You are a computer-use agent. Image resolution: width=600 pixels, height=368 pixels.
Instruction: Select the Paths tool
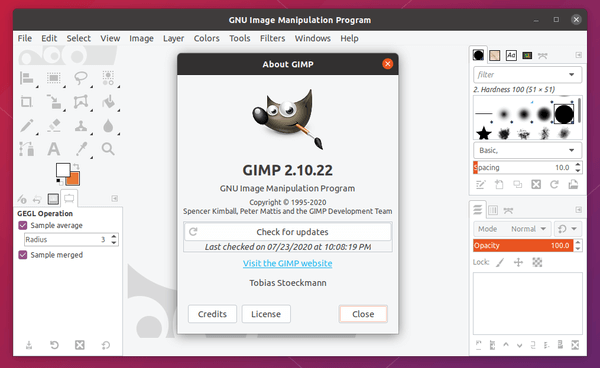pos(27,149)
